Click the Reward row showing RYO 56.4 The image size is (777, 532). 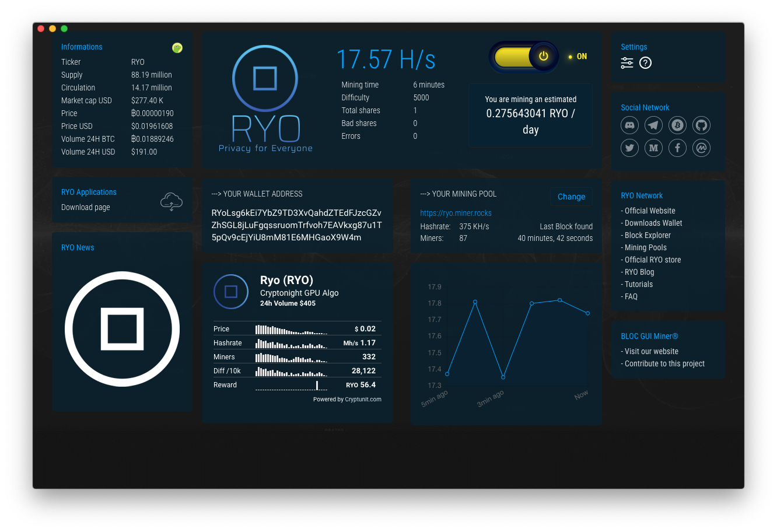point(297,385)
